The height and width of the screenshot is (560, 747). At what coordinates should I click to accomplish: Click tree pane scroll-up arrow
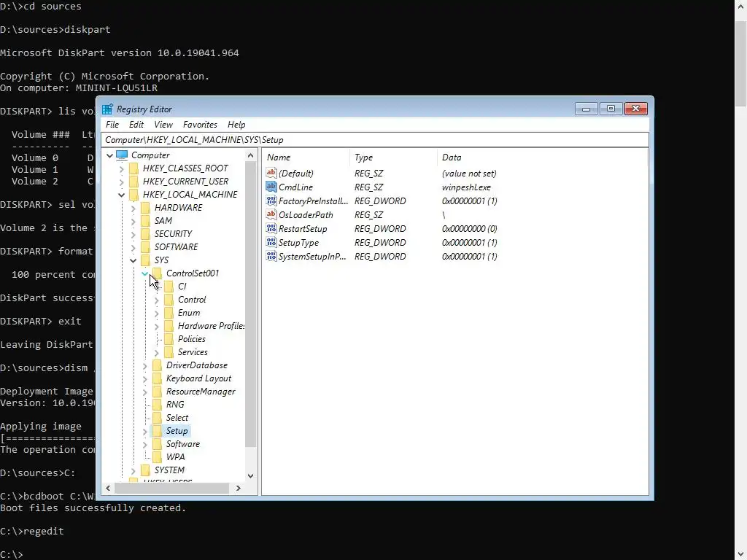click(251, 155)
